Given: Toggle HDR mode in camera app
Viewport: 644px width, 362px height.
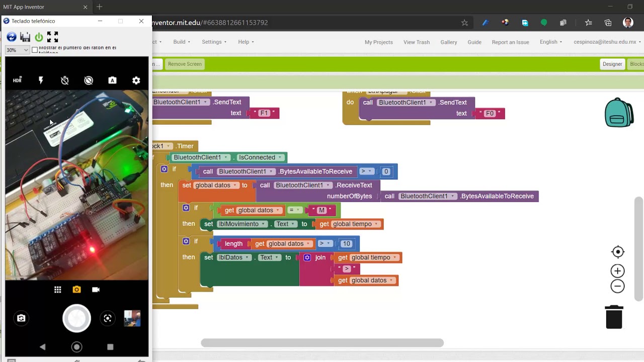Looking at the screenshot, I should pos(17,80).
